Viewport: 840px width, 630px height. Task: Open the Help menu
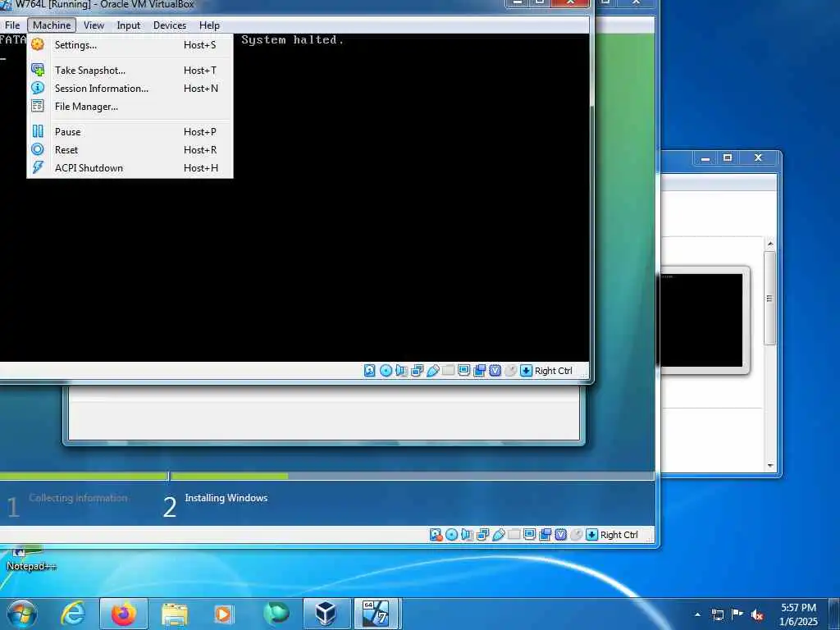(209, 25)
